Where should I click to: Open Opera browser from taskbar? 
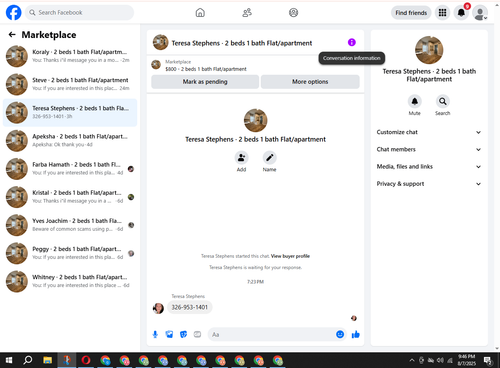(86, 360)
